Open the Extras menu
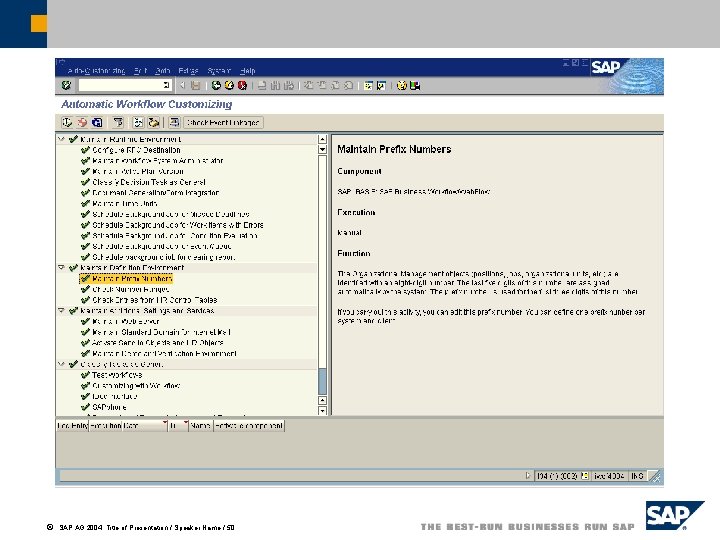Viewport: 720px width, 540px height. pyautogui.click(x=188, y=71)
